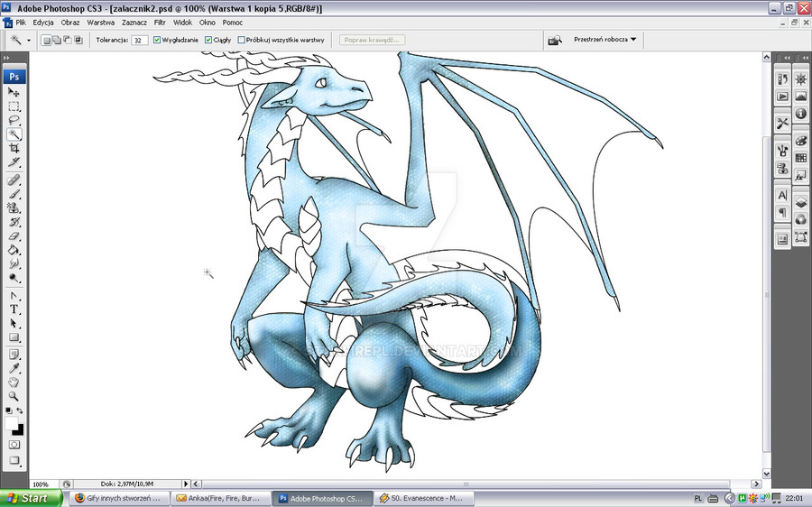This screenshot has width=812, height=507.
Task: Select the Move tool
Action: [14, 92]
